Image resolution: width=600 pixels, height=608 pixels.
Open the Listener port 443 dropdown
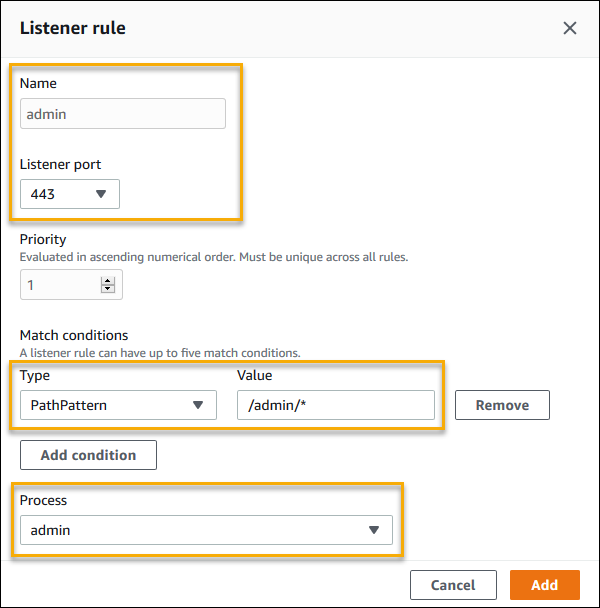coord(69,194)
